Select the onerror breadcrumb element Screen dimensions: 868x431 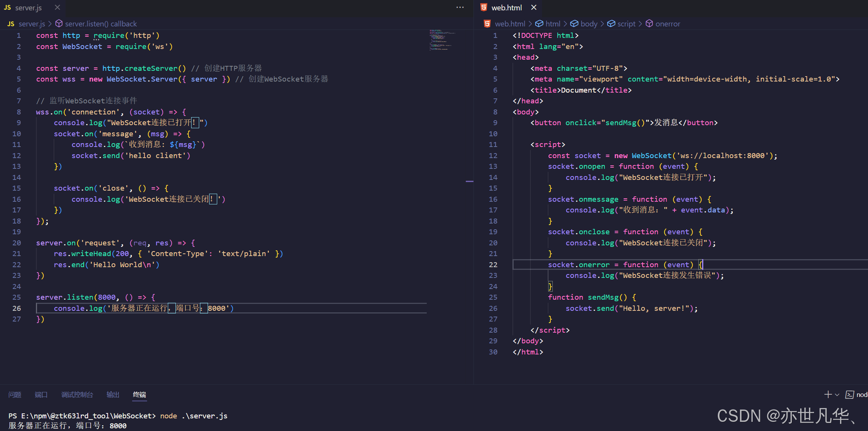click(x=668, y=24)
